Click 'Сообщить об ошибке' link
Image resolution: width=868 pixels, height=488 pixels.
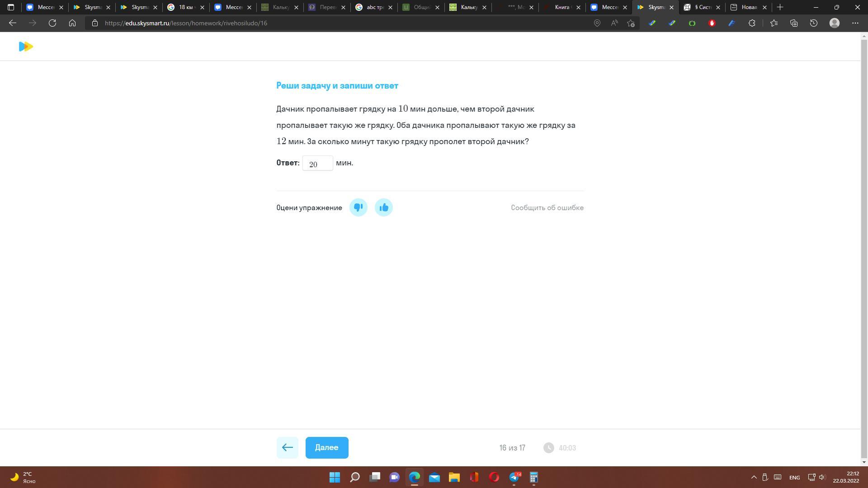[547, 208]
